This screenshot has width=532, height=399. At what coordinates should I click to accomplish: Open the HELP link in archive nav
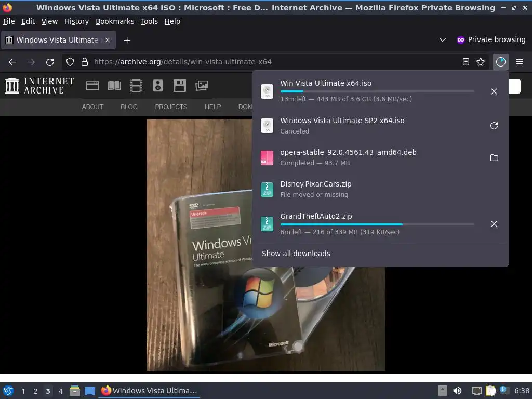(212, 107)
